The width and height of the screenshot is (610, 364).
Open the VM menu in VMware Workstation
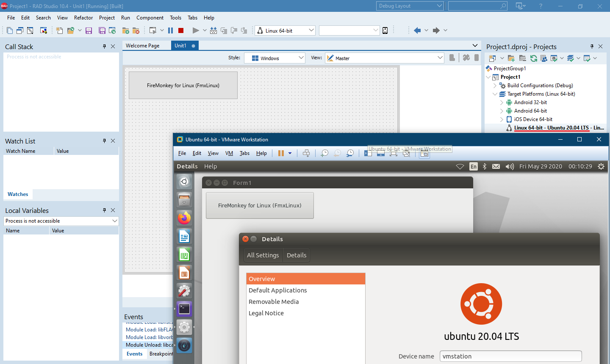tap(229, 153)
